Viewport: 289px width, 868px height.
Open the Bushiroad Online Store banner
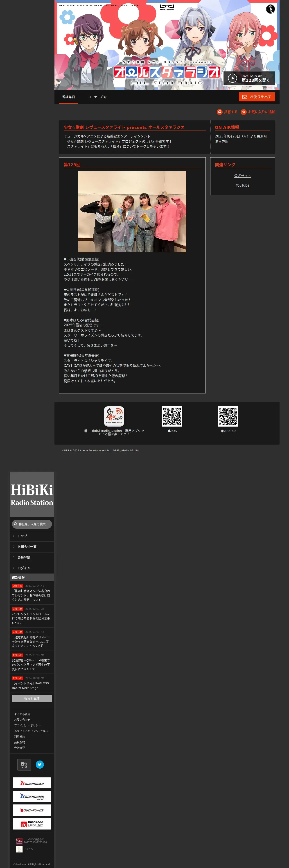pos(32,824)
